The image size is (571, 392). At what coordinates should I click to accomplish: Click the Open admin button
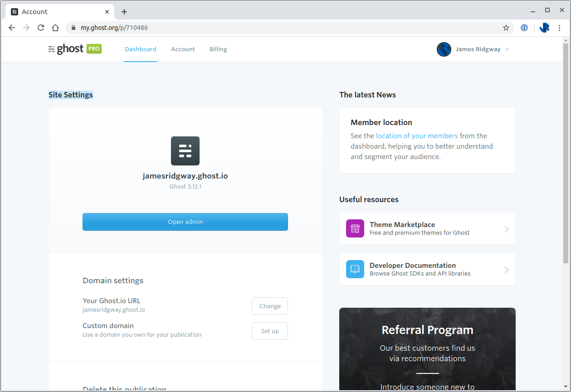(185, 222)
